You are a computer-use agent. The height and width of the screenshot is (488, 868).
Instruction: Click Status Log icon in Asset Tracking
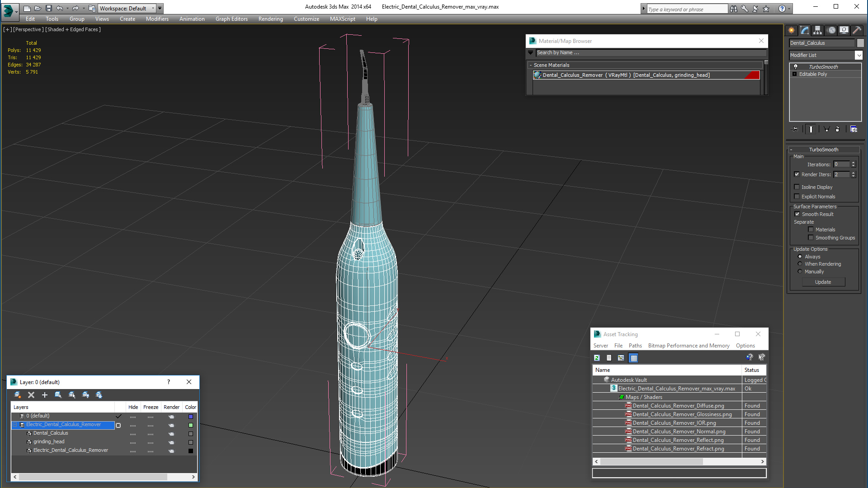pos(609,358)
